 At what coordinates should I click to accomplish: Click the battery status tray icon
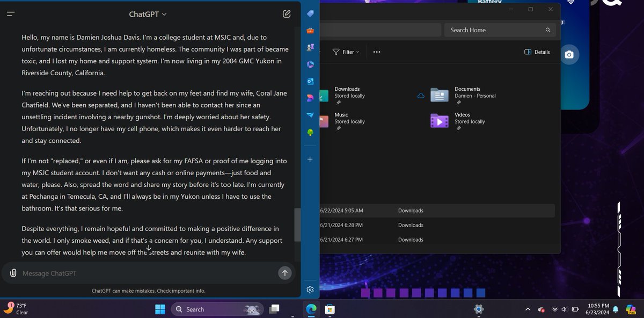575,309
